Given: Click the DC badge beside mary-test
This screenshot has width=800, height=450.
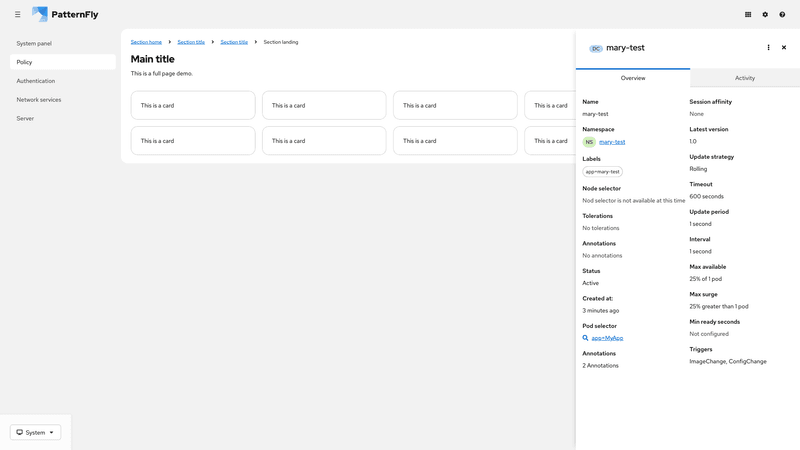Looking at the screenshot, I should (x=596, y=48).
